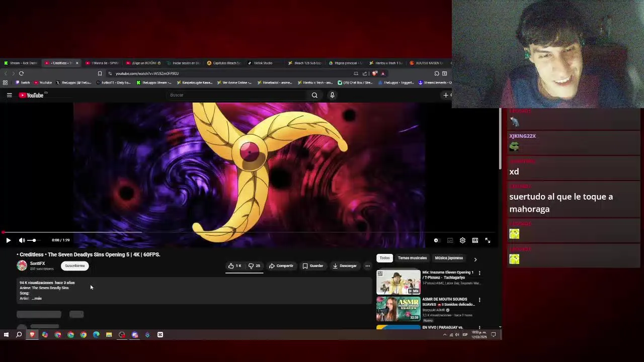Open the SontiFX channel name link
Viewport: 644px width, 362px height.
(37, 263)
